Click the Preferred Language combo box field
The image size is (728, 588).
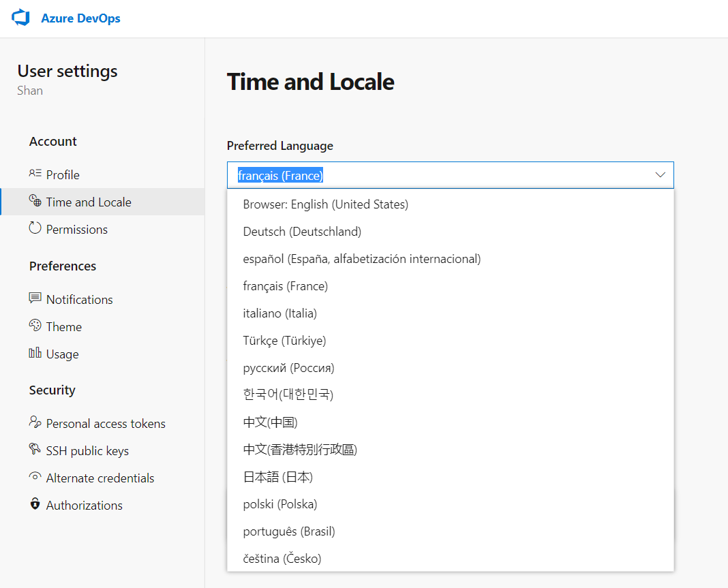click(x=450, y=175)
